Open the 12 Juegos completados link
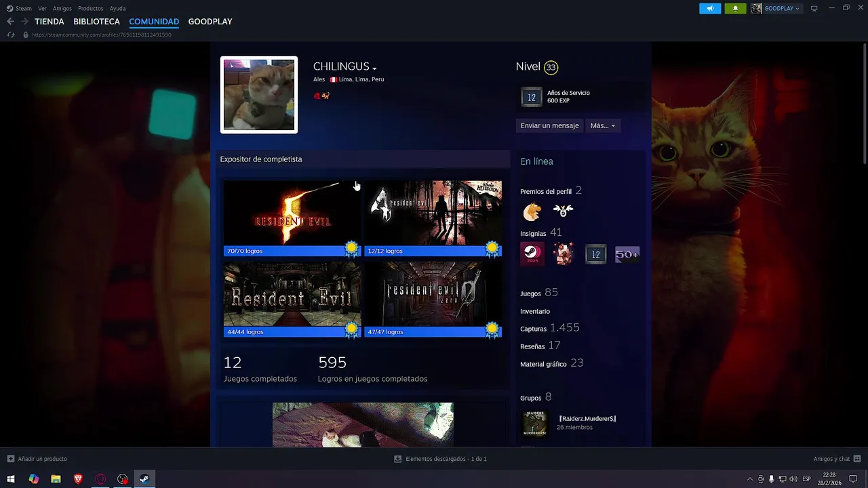Viewport: 868px width, 488px height. point(260,369)
